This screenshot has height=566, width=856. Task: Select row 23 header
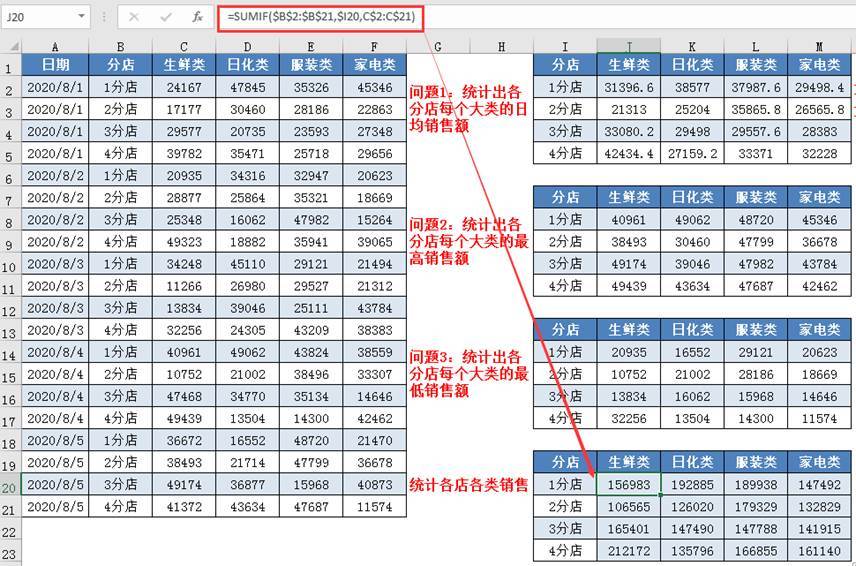click(10, 551)
